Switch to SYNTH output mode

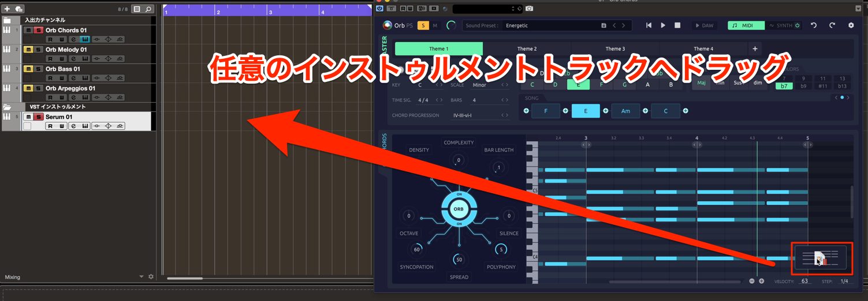pyautogui.click(x=784, y=25)
